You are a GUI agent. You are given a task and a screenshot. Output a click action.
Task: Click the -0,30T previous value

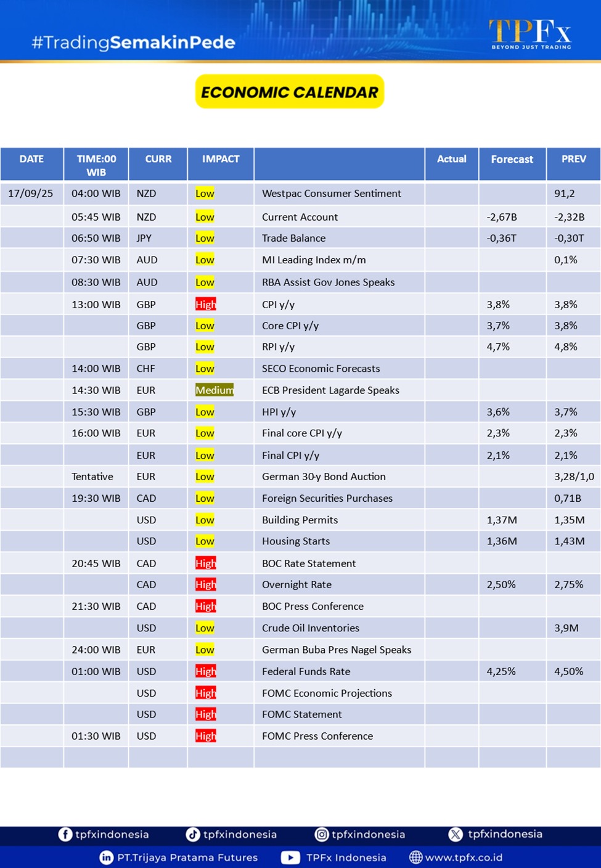569,238
